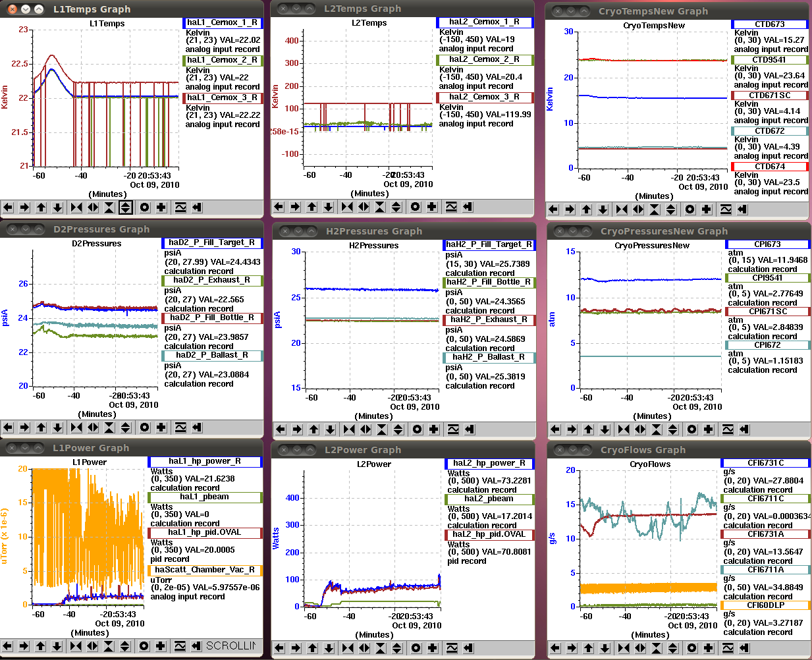Select CTD674 curve legend entry

[770, 167]
